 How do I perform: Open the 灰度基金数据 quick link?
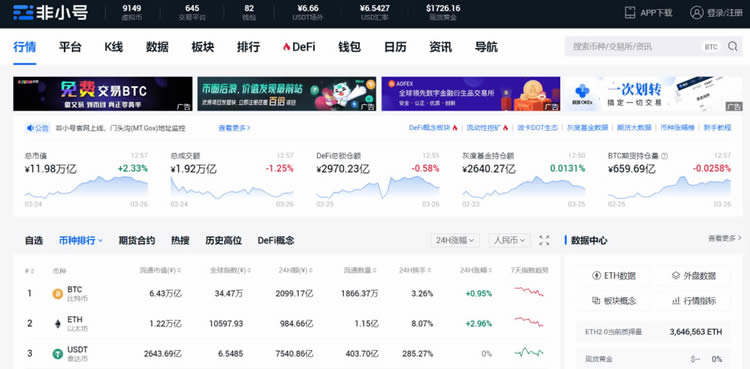click(587, 128)
